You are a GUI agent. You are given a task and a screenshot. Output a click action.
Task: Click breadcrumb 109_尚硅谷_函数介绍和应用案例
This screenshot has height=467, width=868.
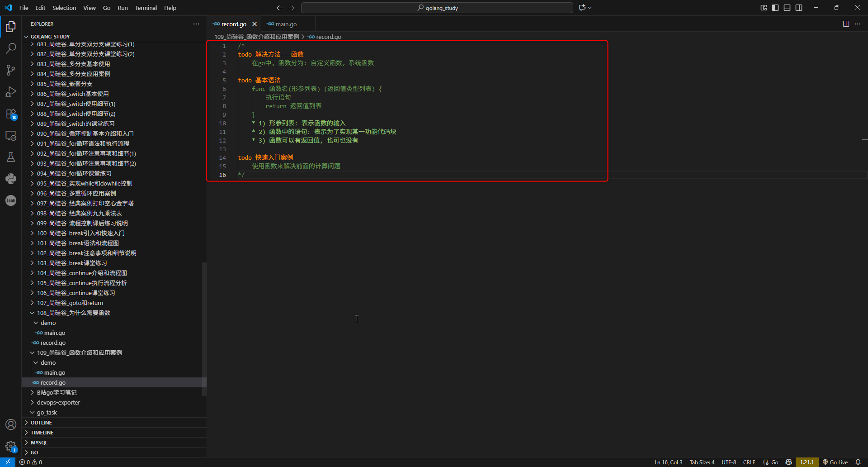pos(256,37)
